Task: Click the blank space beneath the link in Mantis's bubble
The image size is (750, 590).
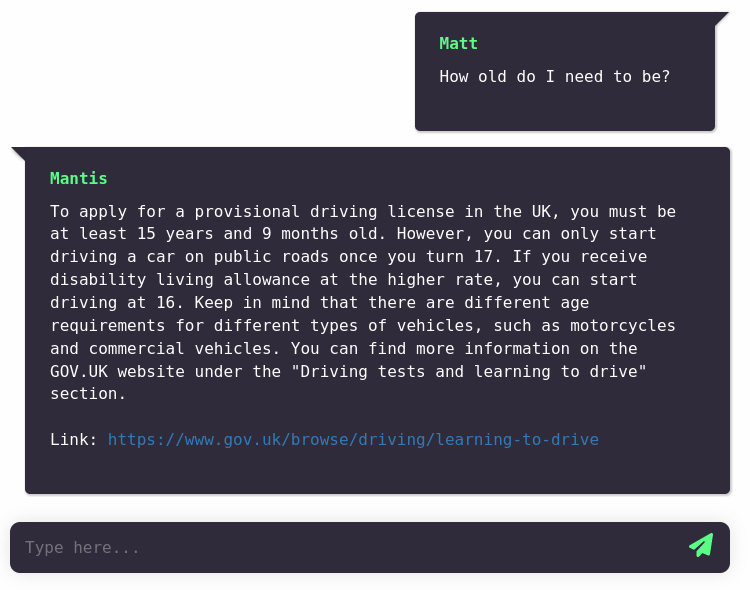Action: pos(377,470)
